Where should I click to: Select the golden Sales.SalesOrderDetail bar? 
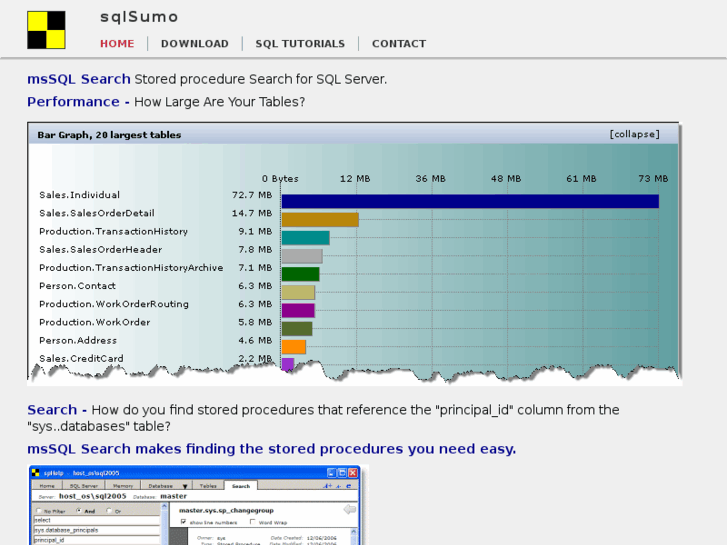tap(320, 219)
